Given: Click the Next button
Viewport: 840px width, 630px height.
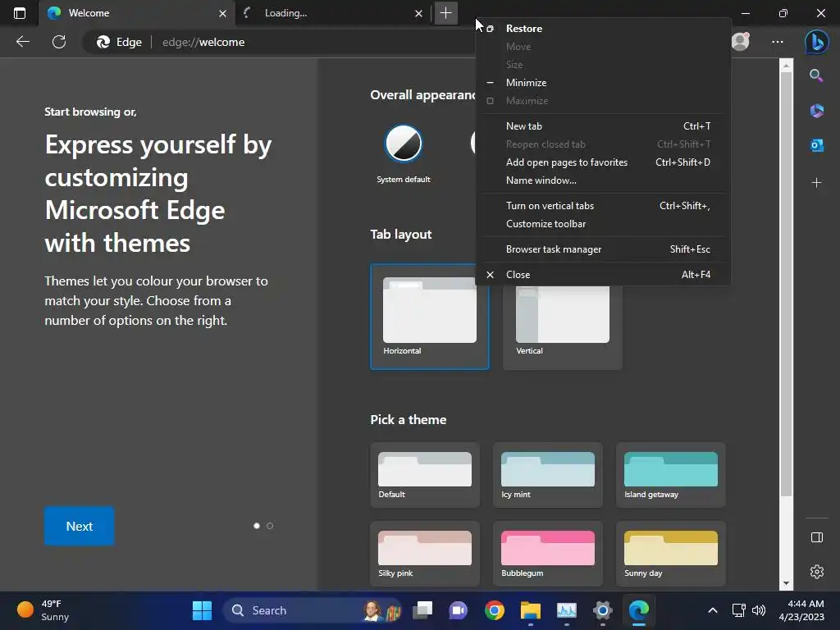Looking at the screenshot, I should [80, 526].
